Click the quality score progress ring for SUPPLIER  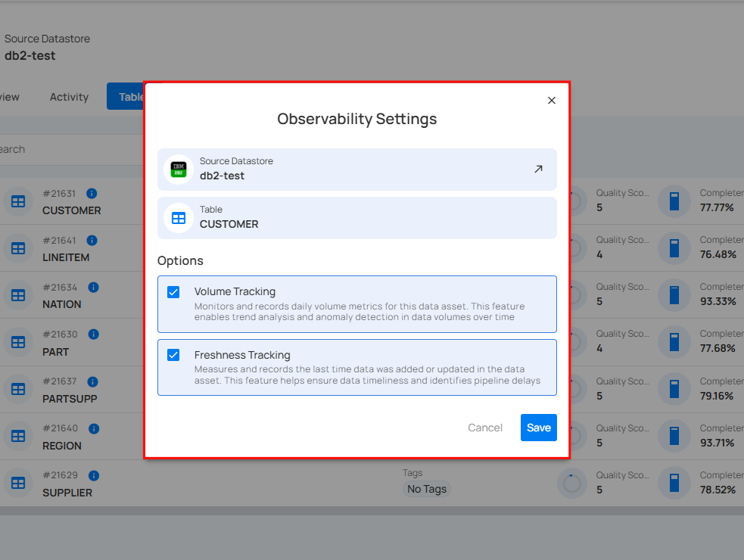pyautogui.click(x=573, y=483)
